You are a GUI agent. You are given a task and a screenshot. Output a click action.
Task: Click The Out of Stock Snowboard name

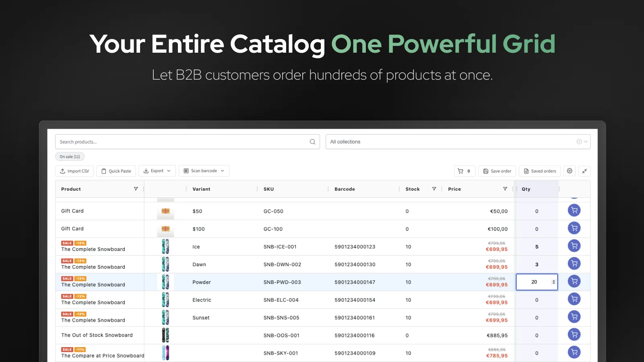coord(97,335)
